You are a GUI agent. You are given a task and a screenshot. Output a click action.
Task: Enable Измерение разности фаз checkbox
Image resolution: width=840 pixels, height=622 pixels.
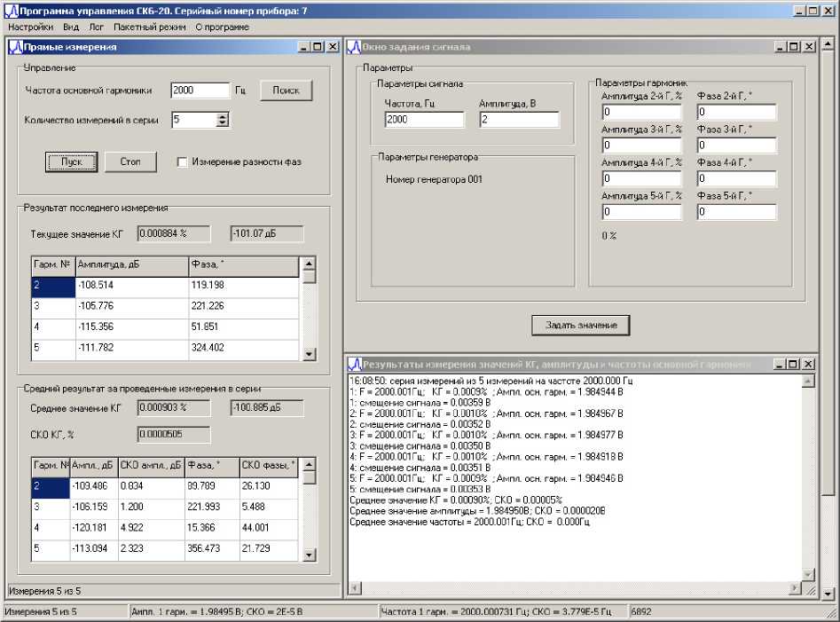pyautogui.click(x=182, y=161)
